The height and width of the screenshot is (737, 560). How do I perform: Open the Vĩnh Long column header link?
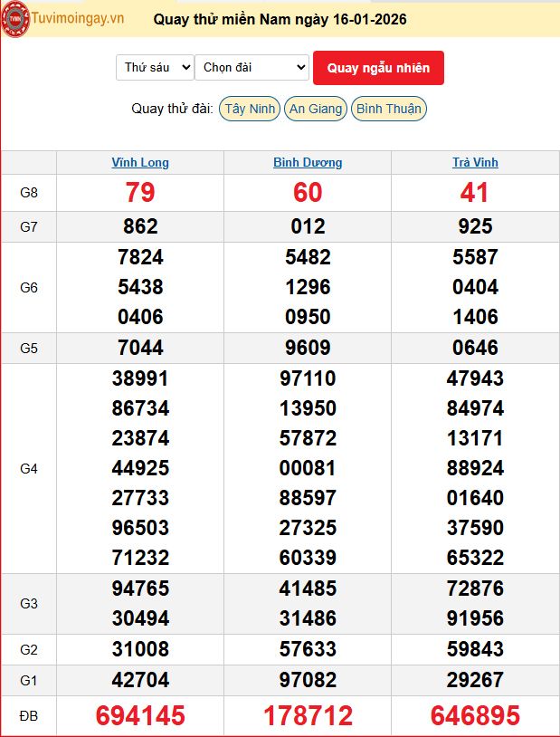(140, 163)
